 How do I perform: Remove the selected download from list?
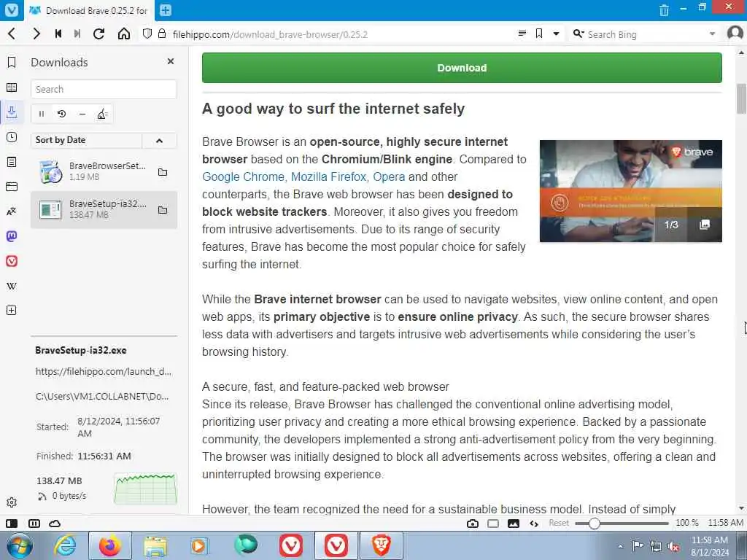(82, 114)
